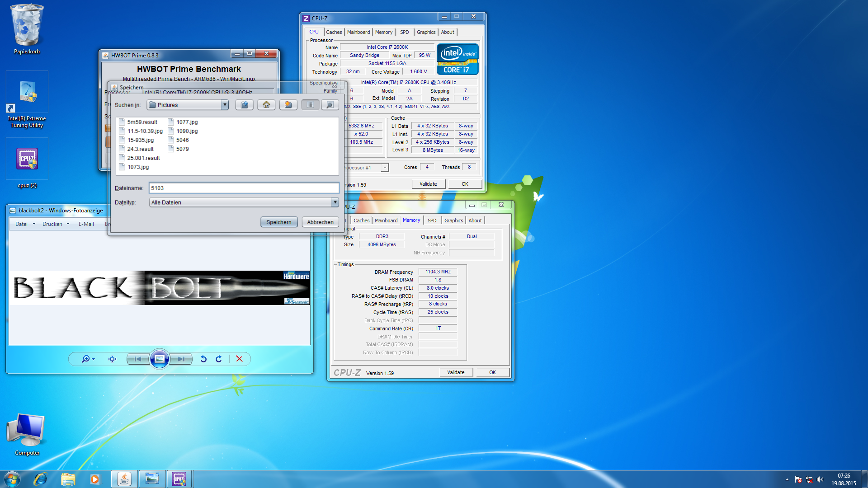This screenshot has height=488, width=868.
Task: Open Papierkorb desktop icon
Action: 27,29
